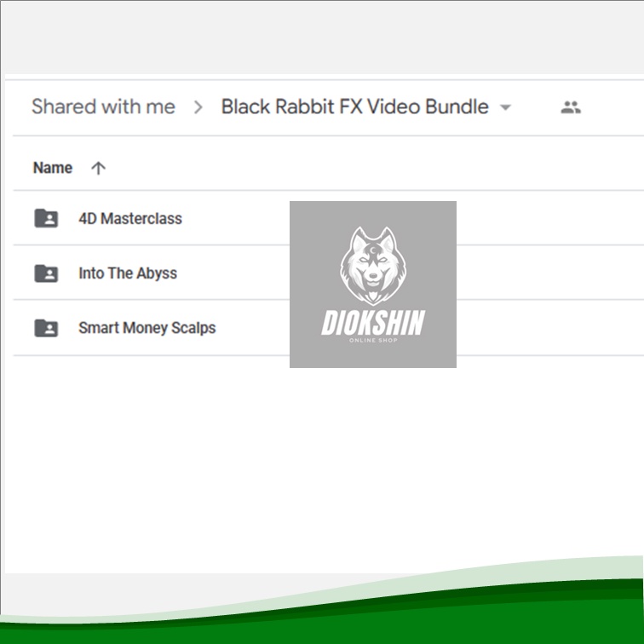644x644 pixels.
Task: Reverse sort direction with the arrow
Action: point(98,168)
